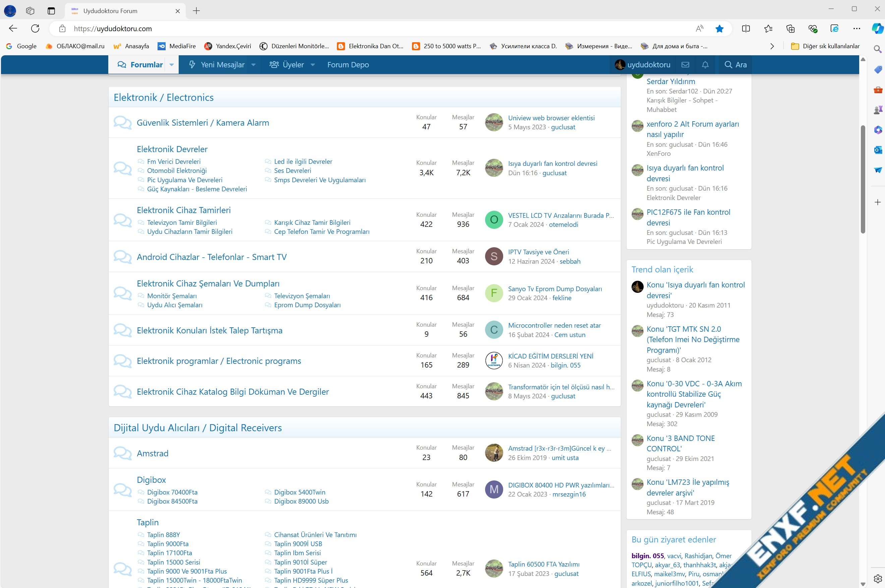Open Android Cihazlar - Telefonlar - Smart TV
The width and height of the screenshot is (885, 588).
[x=212, y=257]
